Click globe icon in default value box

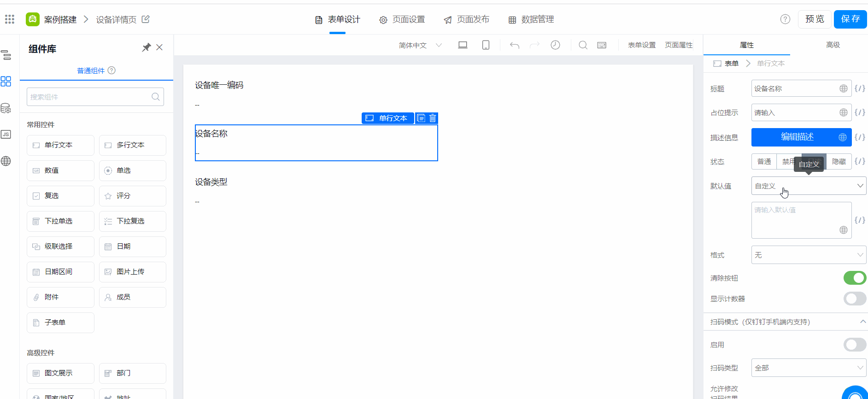tap(843, 230)
